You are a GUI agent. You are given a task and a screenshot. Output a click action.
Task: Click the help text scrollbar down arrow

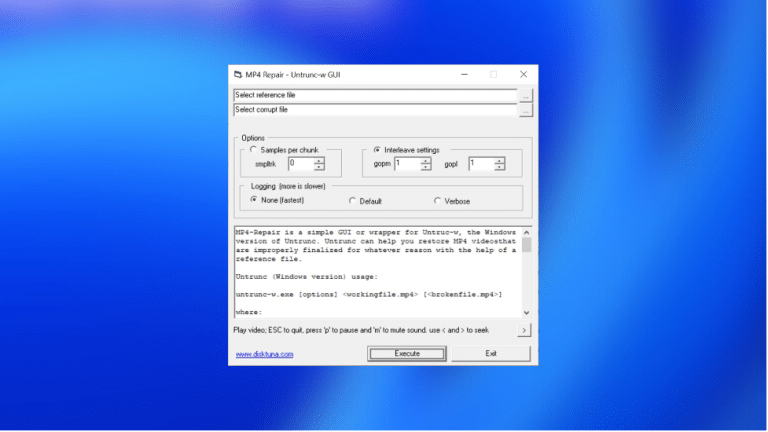coord(527,312)
